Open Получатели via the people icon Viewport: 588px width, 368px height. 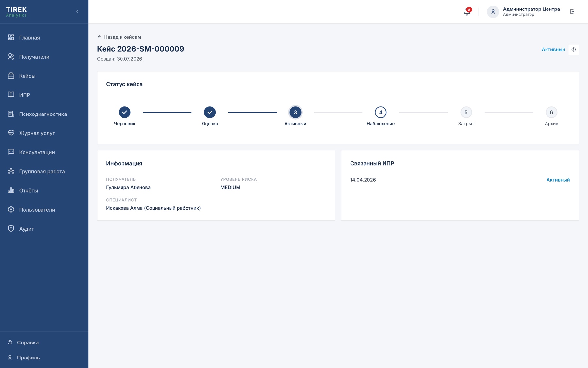click(x=11, y=57)
